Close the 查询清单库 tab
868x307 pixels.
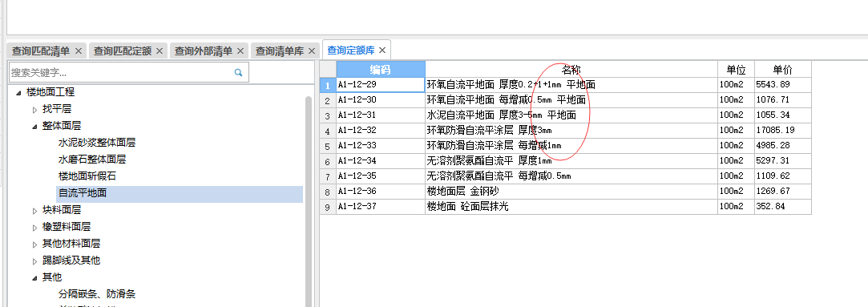(x=312, y=50)
